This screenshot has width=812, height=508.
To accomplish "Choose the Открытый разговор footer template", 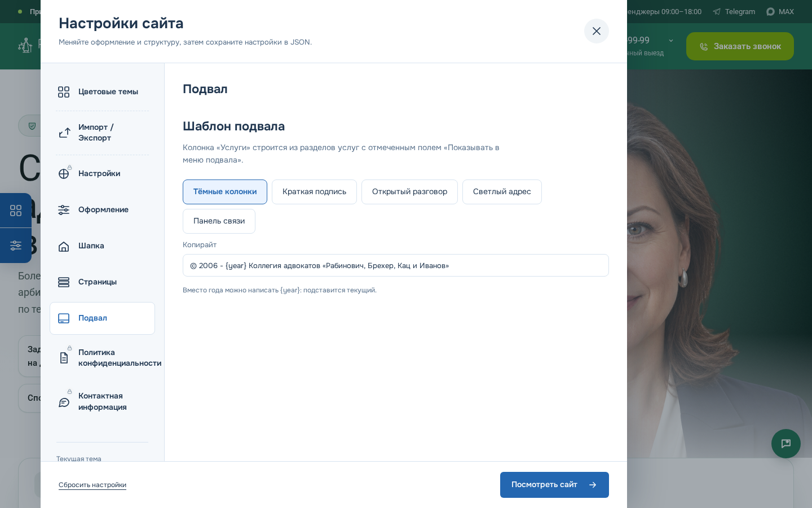I will [409, 192].
